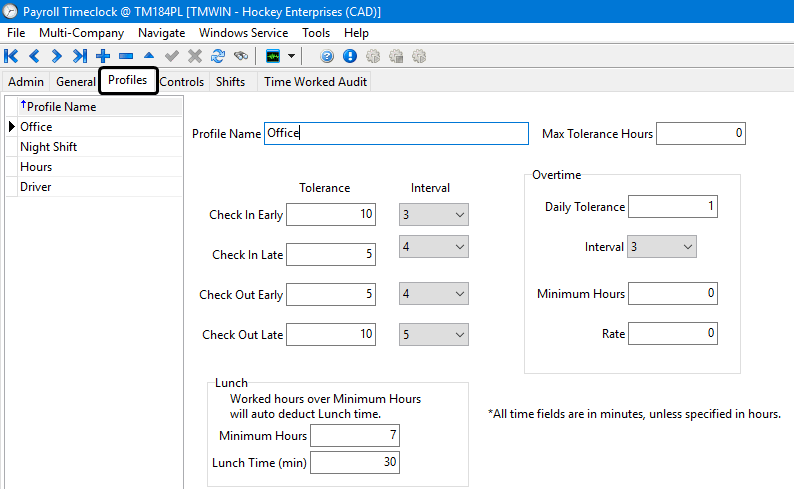Open dropdown arrow beside green monitor icon
This screenshot has height=489, width=794.
tap(291, 56)
